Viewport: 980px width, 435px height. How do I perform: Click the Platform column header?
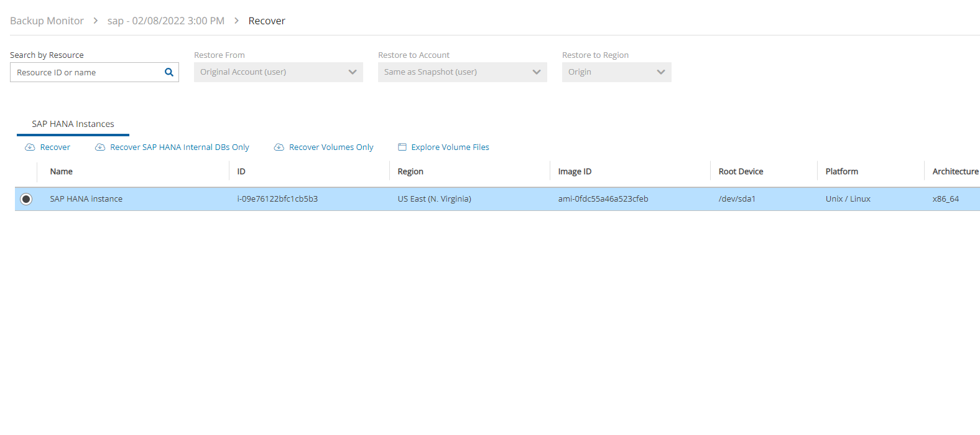coord(841,172)
